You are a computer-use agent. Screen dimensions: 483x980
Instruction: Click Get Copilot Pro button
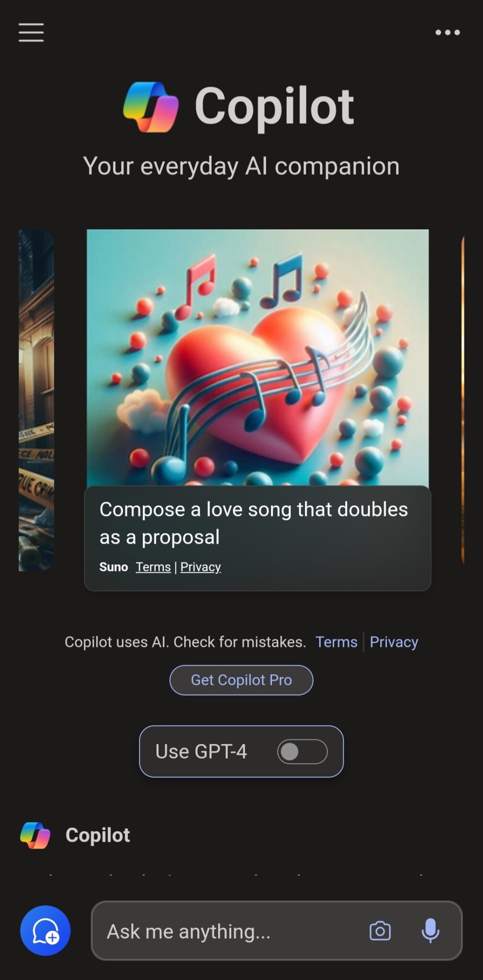[241, 680]
